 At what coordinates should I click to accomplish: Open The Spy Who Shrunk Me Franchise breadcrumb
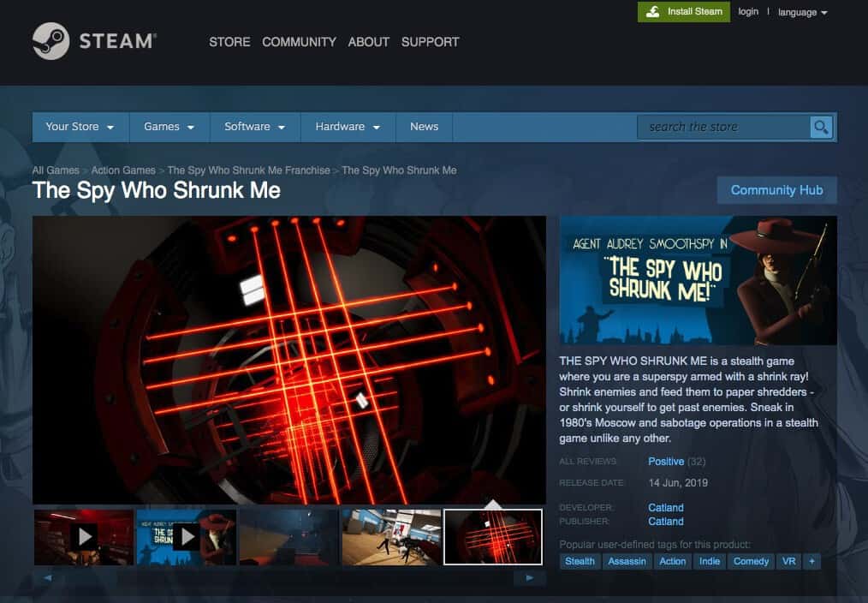pos(248,170)
